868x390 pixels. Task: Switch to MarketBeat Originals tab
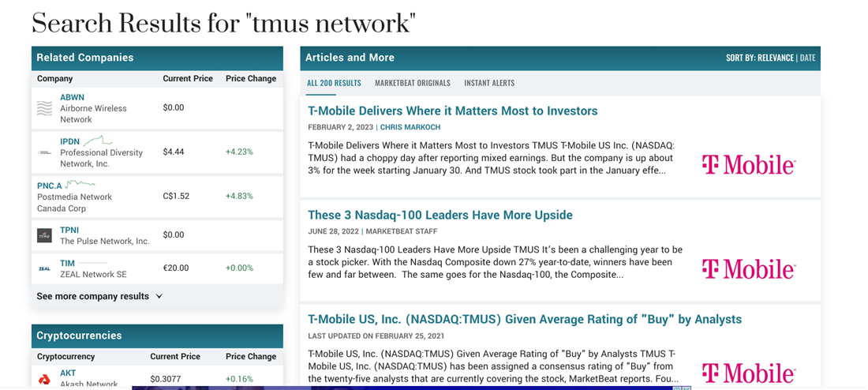413,83
